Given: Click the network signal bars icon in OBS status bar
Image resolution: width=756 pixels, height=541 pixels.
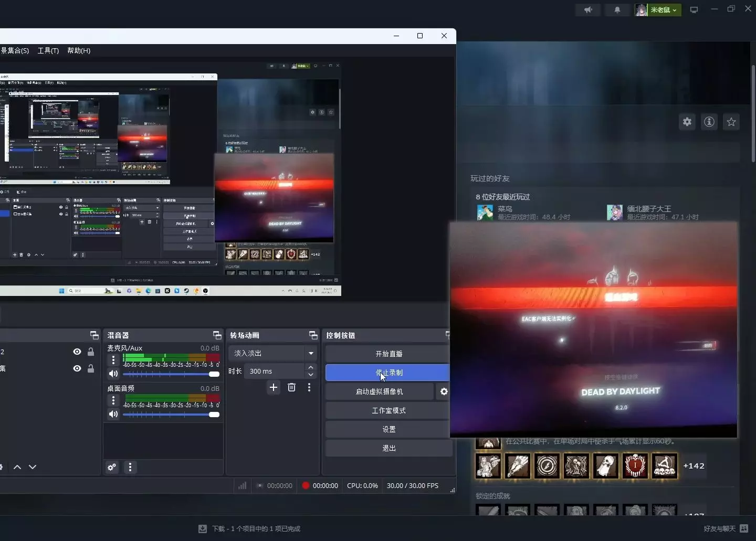Looking at the screenshot, I should click(242, 485).
